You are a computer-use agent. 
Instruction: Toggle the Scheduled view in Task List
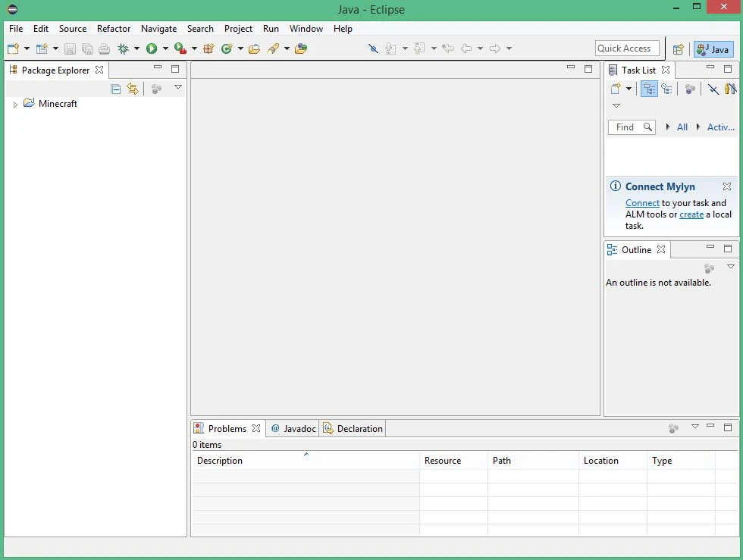pyautogui.click(x=666, y=89)
